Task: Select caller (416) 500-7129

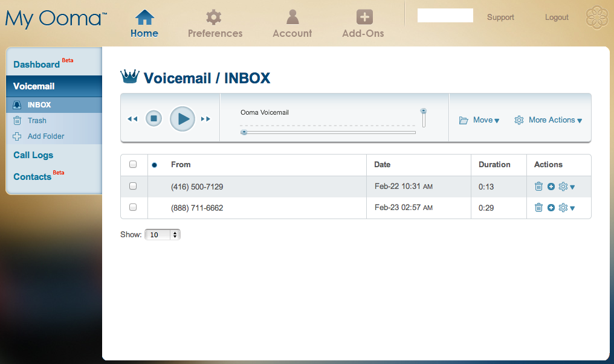Action: [x=197, y=187]
